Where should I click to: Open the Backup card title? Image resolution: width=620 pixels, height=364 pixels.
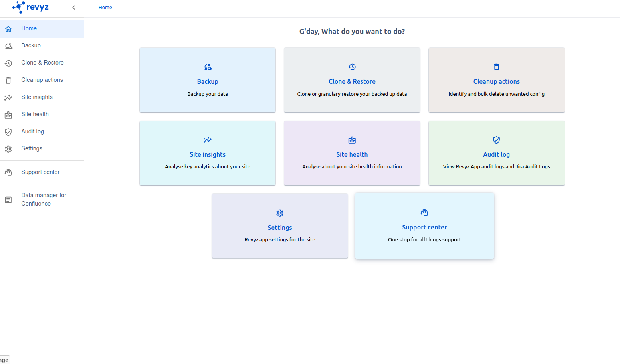point(208,81)
